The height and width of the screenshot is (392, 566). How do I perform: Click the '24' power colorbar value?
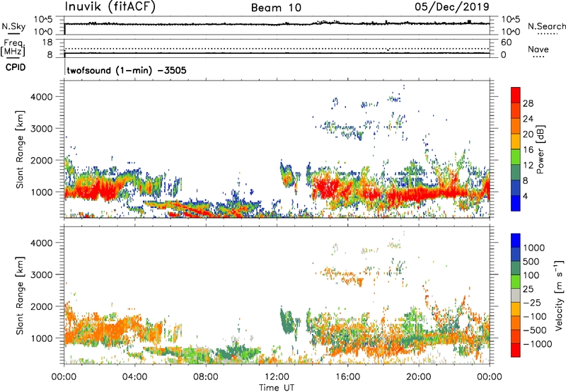click(528, 119)
